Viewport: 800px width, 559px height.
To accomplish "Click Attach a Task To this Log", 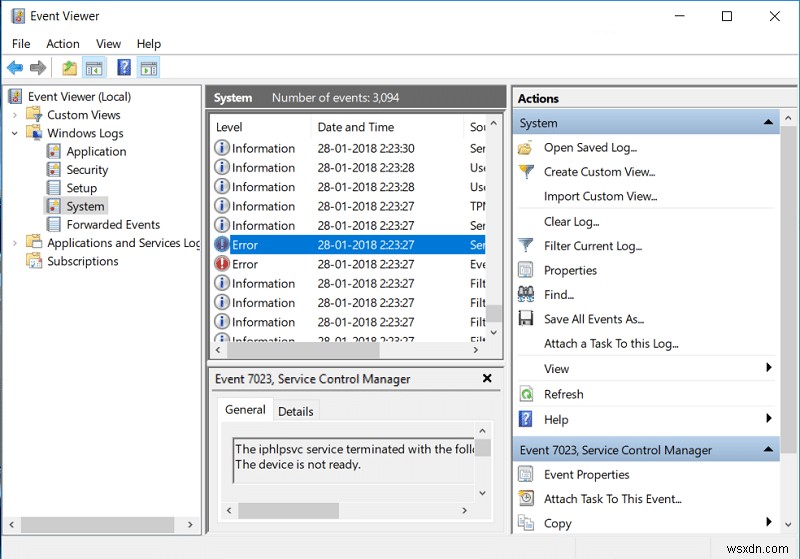I will [611, 343].
